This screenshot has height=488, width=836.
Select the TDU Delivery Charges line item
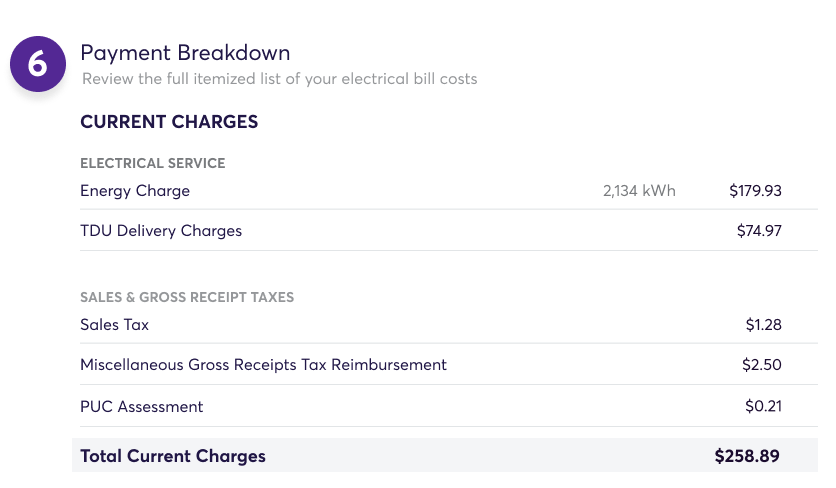(161, 231)
